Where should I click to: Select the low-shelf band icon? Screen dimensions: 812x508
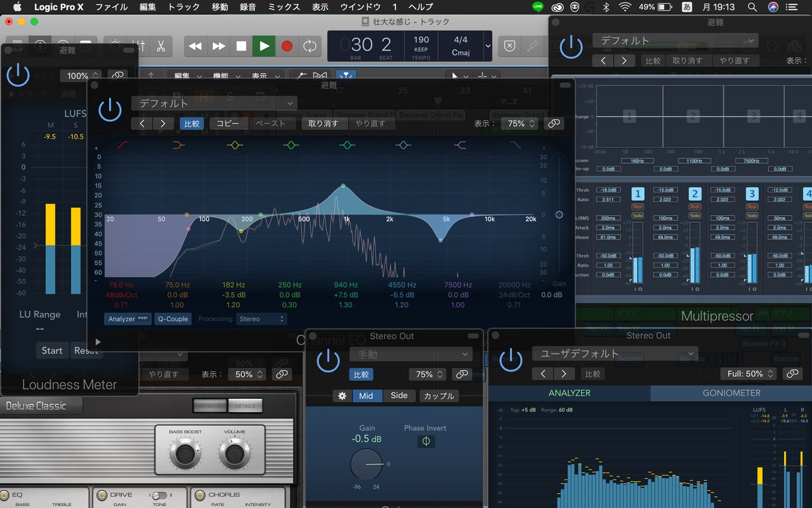point(178,144)
